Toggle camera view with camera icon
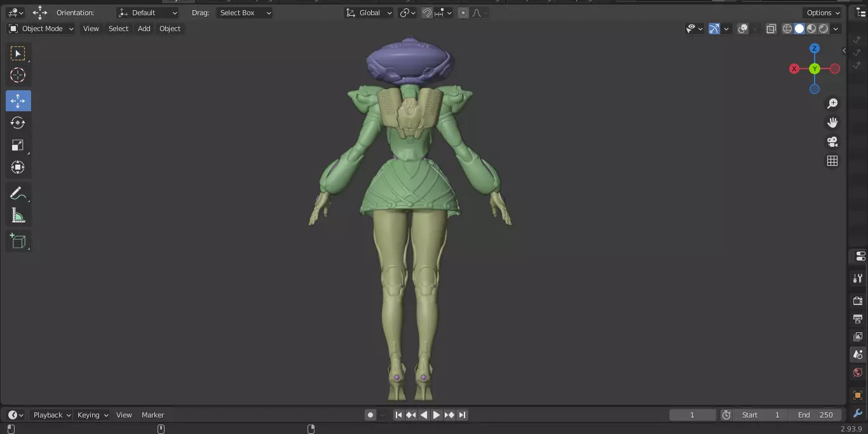Viewport: 868px width, 434px height. click(x=832, y=142)
